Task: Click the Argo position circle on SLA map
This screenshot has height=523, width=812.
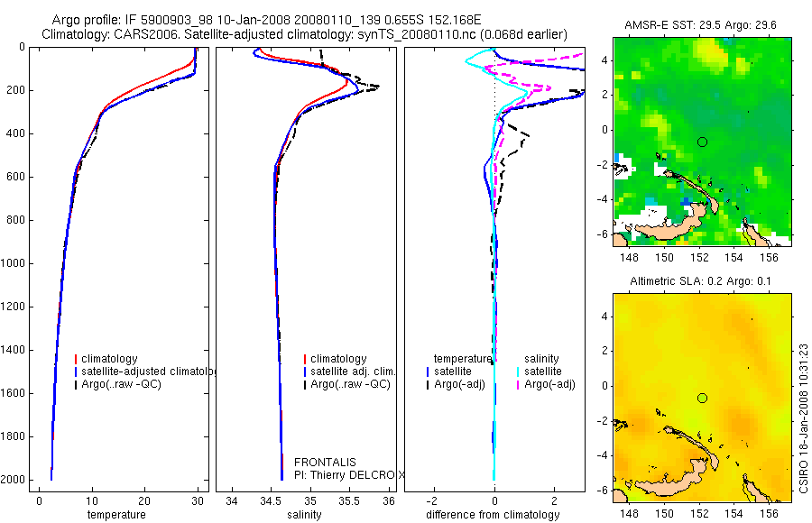Action: coord(702,399)
